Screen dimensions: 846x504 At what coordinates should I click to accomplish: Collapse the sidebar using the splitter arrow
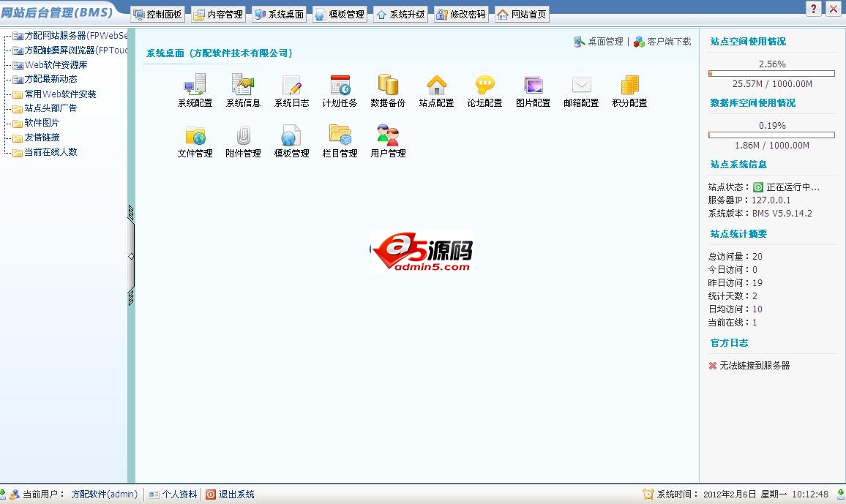point(130,257)
